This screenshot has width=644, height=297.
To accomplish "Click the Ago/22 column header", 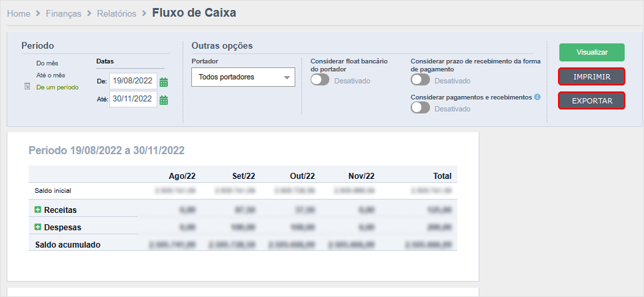I will (x=182, y=176).
